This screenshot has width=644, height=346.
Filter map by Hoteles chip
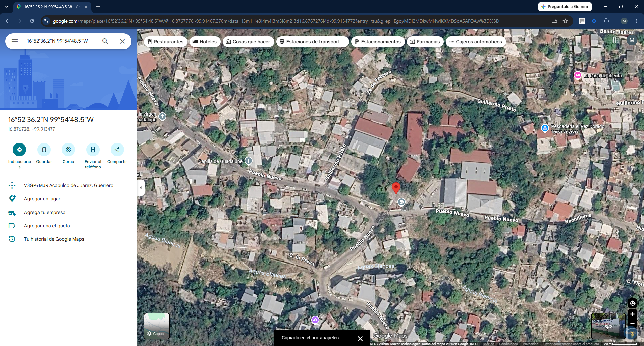click(205, 42)
